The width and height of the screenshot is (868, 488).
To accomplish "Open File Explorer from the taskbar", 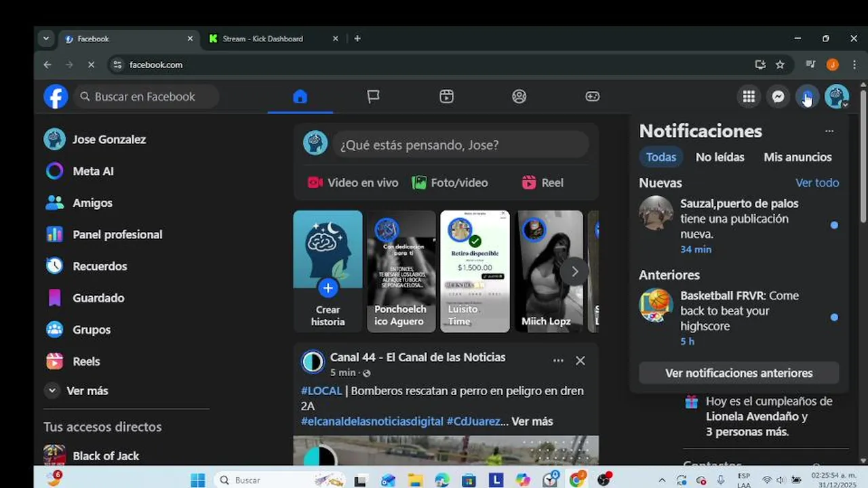I will click(x=415, y=480).
